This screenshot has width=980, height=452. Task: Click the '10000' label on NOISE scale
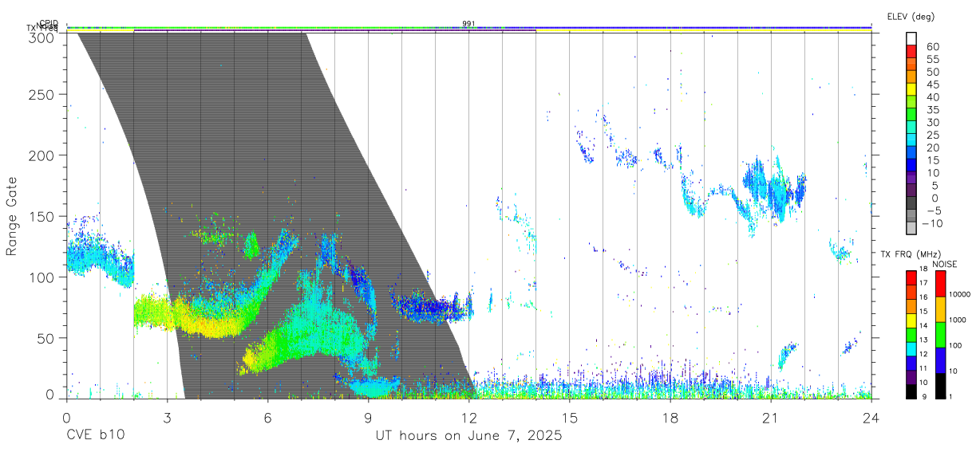(962, 295)
